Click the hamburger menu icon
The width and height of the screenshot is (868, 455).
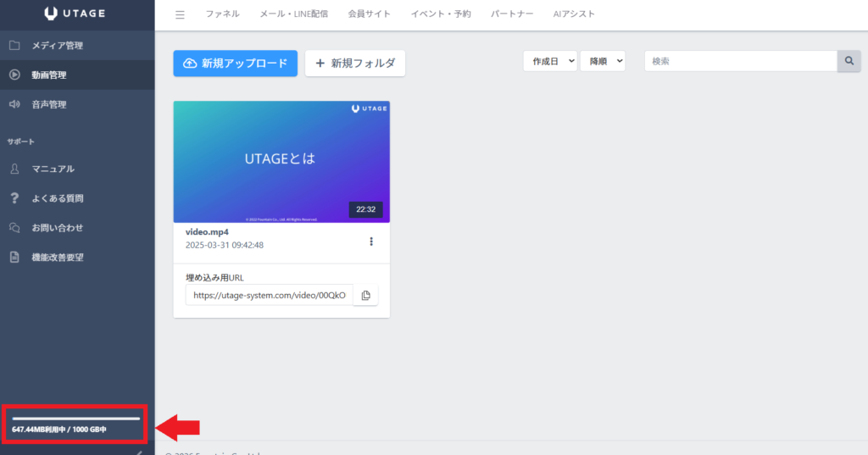[x=179, y=14]
